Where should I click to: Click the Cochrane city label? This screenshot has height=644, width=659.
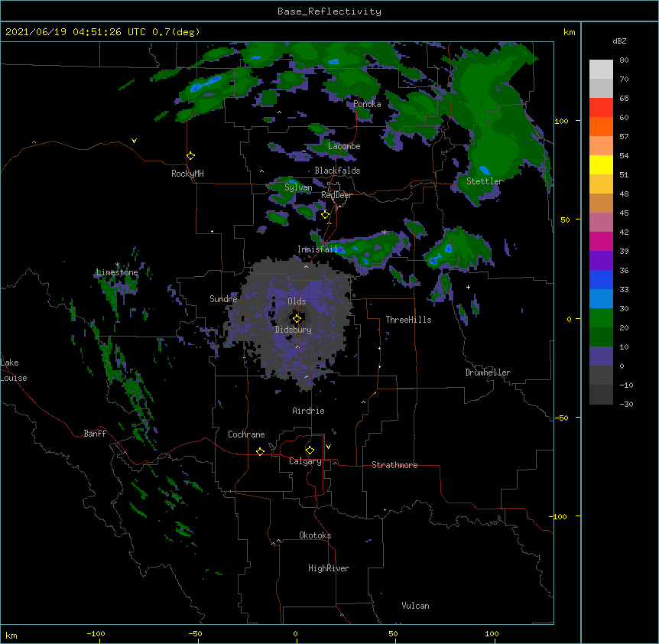(x=246, y=434)
